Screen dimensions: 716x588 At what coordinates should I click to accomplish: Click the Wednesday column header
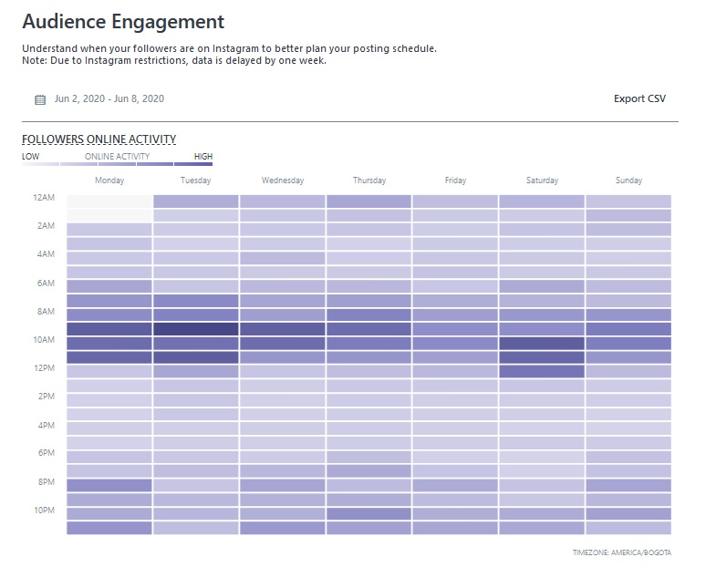(x=283, y=181)
